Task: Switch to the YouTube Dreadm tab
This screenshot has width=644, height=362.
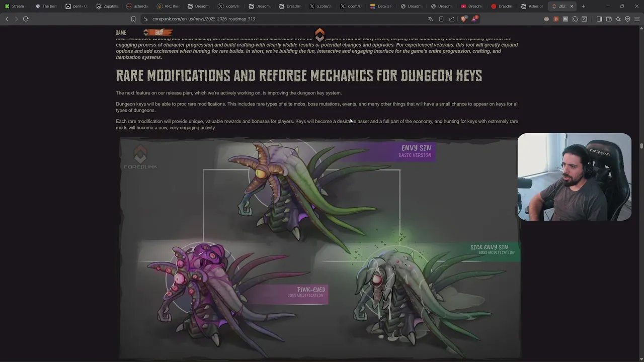Action: (472, 6)
